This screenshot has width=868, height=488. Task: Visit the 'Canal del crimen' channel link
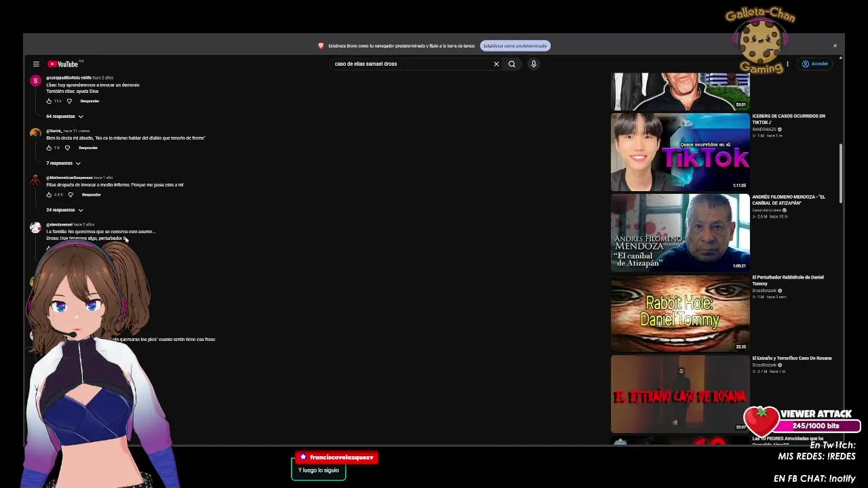(767, 210)
